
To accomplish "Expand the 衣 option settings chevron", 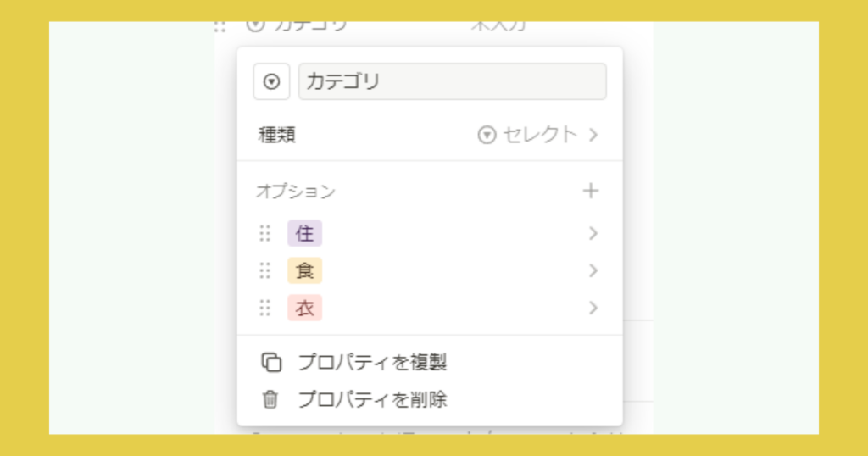I will click(593, 308).
